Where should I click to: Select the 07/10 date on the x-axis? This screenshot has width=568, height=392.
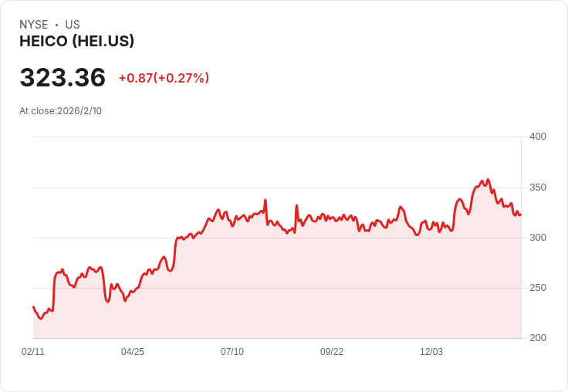click(232, 352)
